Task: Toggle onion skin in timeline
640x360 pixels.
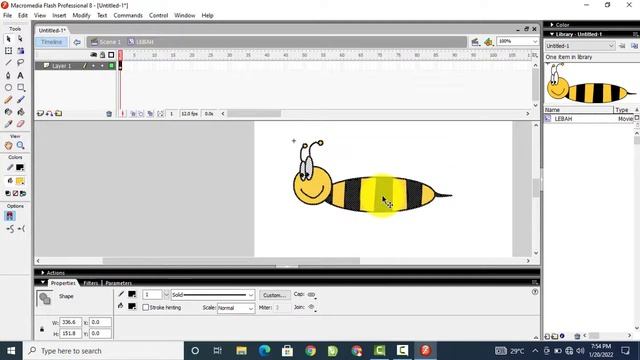Action: (x=133, y=114)
